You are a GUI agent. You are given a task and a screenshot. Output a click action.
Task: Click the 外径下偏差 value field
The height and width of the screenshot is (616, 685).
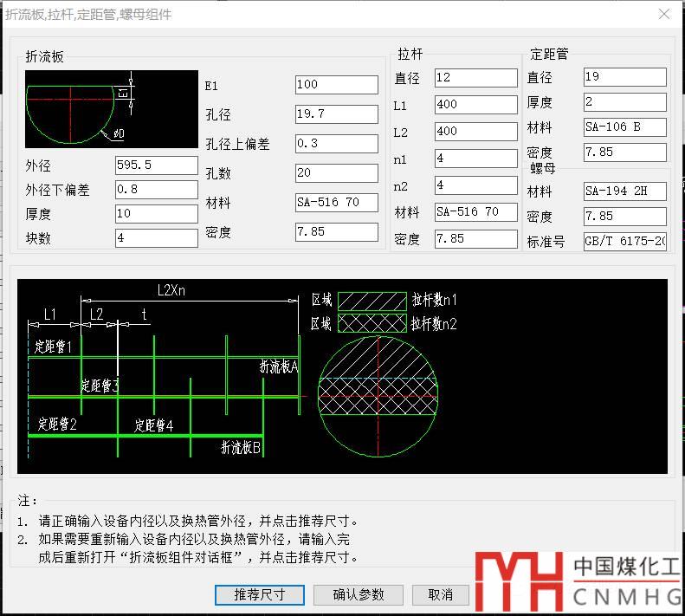[x=156, y=190]
